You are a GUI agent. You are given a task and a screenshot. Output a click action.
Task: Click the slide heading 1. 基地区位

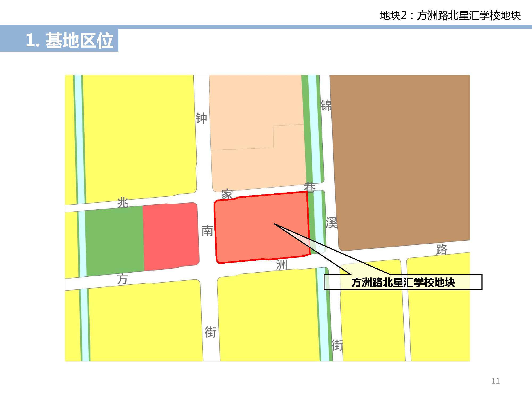(x=69, y=40)
